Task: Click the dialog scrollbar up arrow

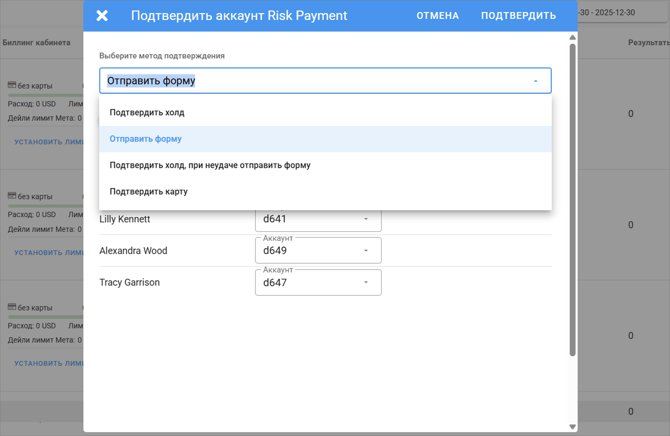Action: click(573, 38)
